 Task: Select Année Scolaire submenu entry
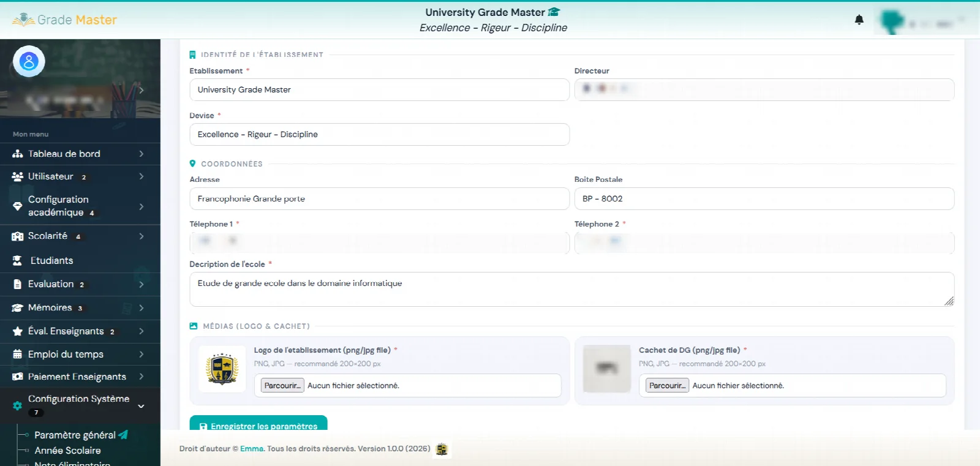pyautogui.click(x=67, y=451)
